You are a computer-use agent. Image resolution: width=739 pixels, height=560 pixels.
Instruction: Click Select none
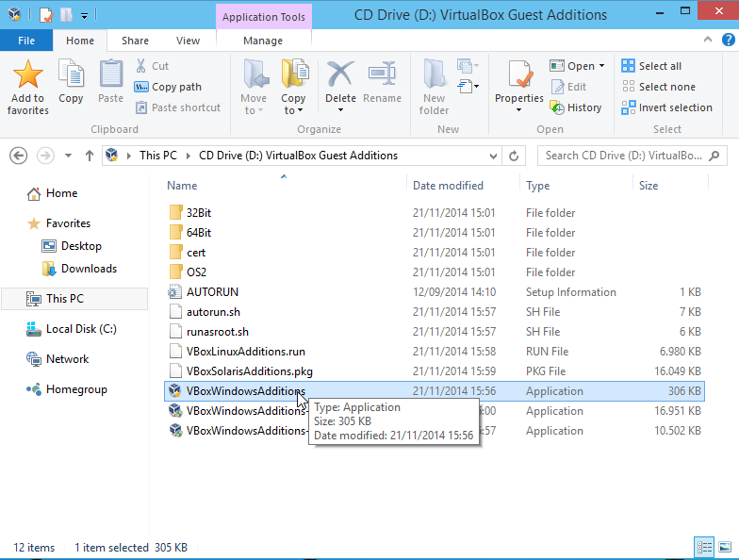(x=658, y=87)
